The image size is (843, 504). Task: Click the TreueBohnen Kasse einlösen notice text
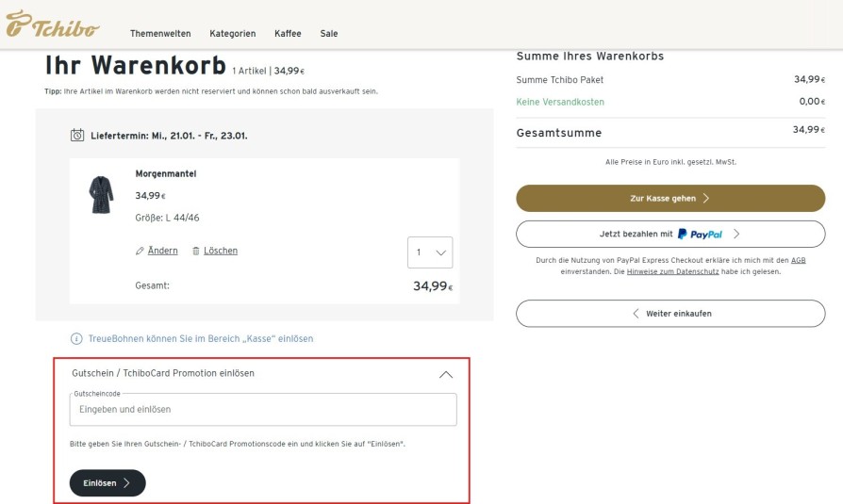(x=201, y=339)
